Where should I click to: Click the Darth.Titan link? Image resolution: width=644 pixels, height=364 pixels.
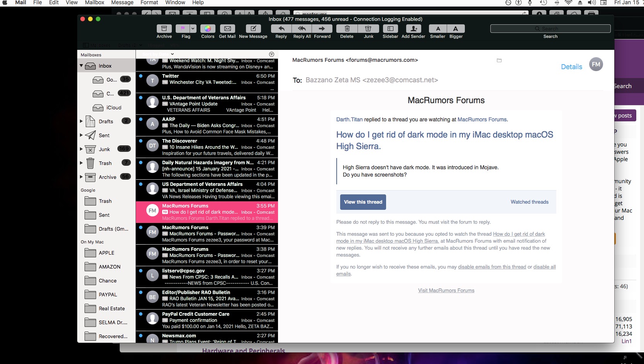pyautogui.click(x=349, y=119)
